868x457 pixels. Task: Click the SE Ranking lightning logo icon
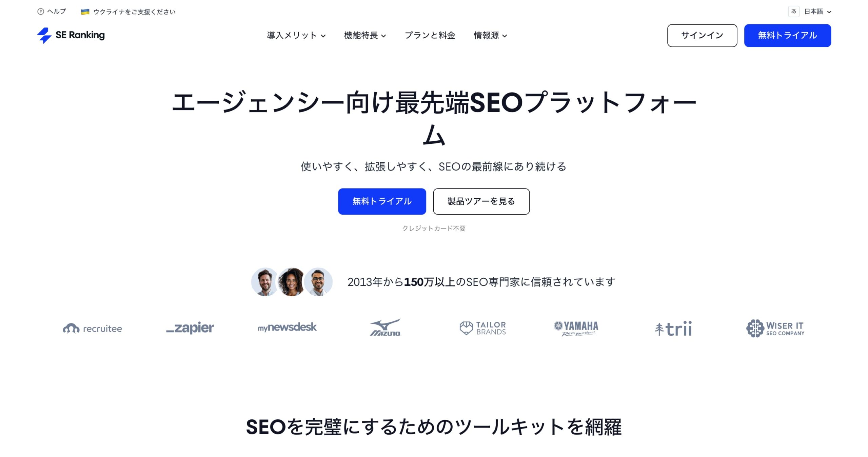coord(44,35)
